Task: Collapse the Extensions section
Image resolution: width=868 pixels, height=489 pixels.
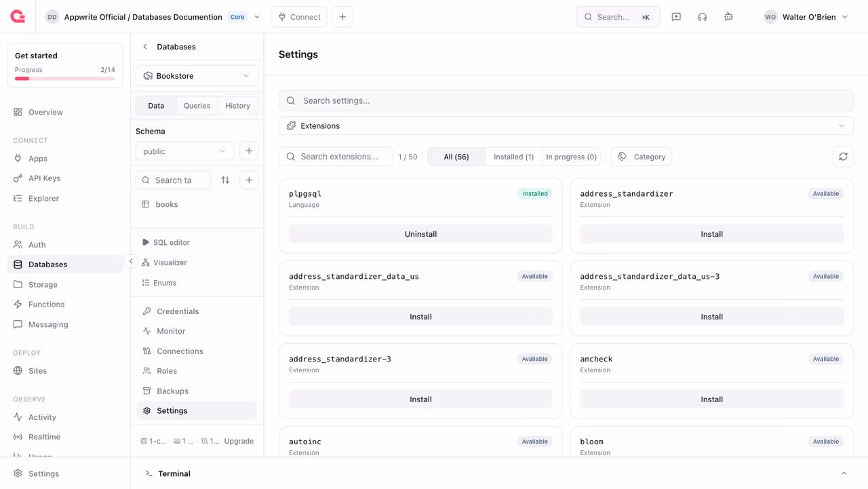Action: tap(566, 125)
